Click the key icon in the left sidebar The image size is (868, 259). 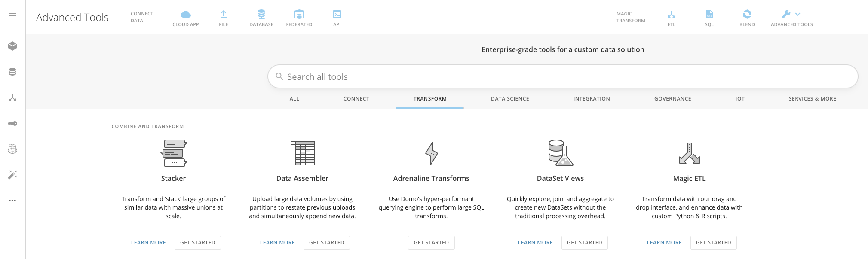(12, 124)
